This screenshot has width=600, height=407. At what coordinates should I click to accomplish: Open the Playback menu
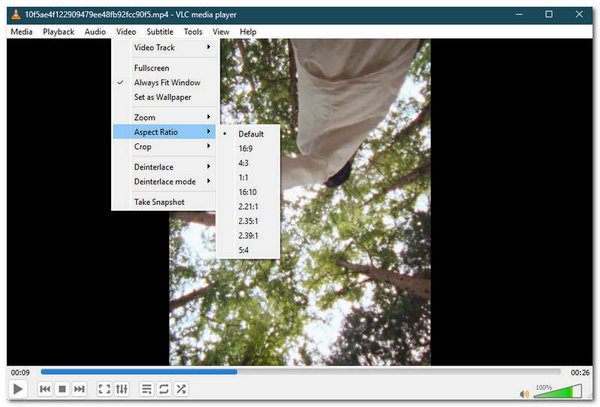click(58, 32)
